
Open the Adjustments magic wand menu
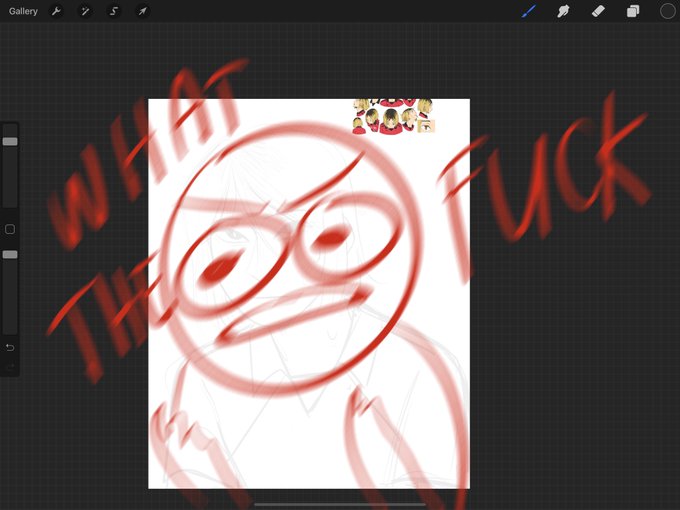(85, 11)
